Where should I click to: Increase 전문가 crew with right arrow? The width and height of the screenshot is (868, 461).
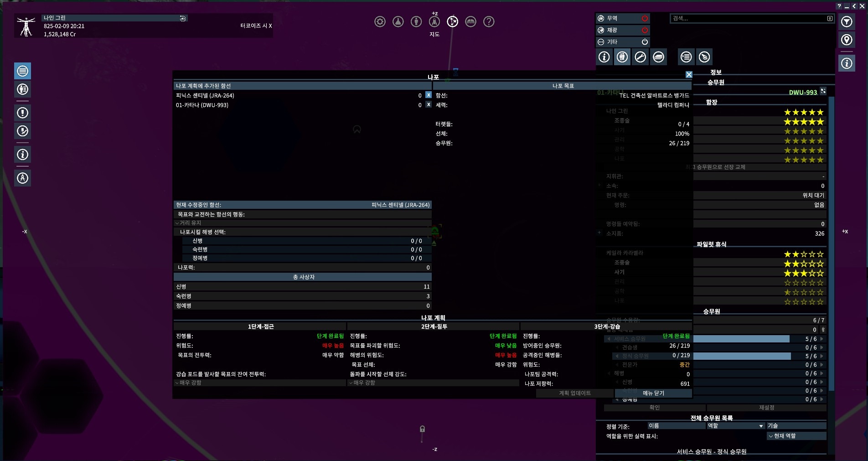822,365
